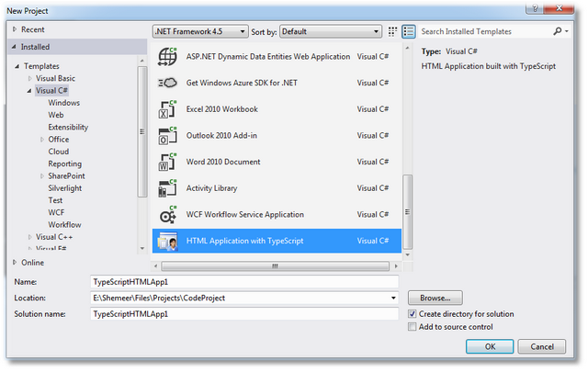Viewport: 588px width, 372px height.
Task: Open the .NET Framework 4.5 dropdown
Action: click(x=200, y=31)
